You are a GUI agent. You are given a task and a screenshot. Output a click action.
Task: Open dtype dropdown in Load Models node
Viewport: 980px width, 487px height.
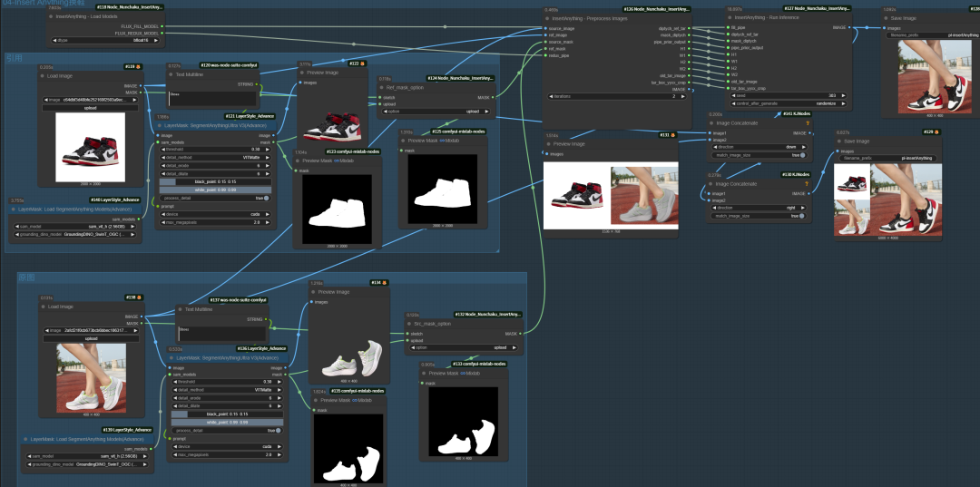pyautogui.click(x=106, y=41)
